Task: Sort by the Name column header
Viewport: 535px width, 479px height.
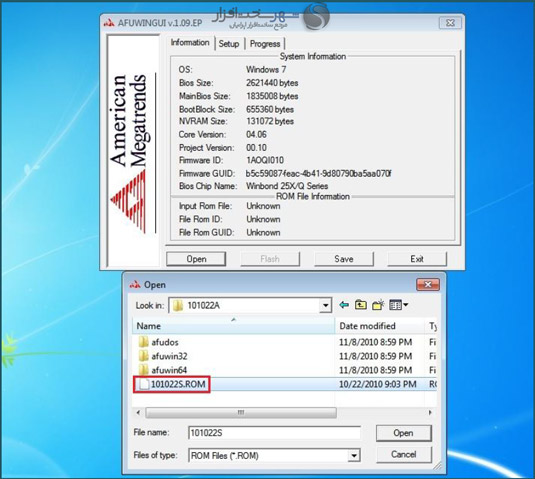Action: (234, 326)
